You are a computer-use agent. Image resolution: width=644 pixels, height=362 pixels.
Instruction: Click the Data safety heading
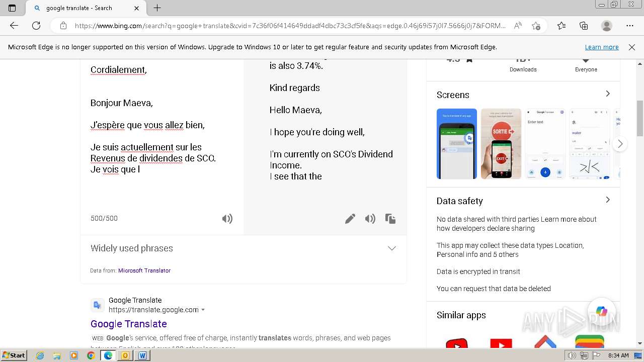pos(460,201)
